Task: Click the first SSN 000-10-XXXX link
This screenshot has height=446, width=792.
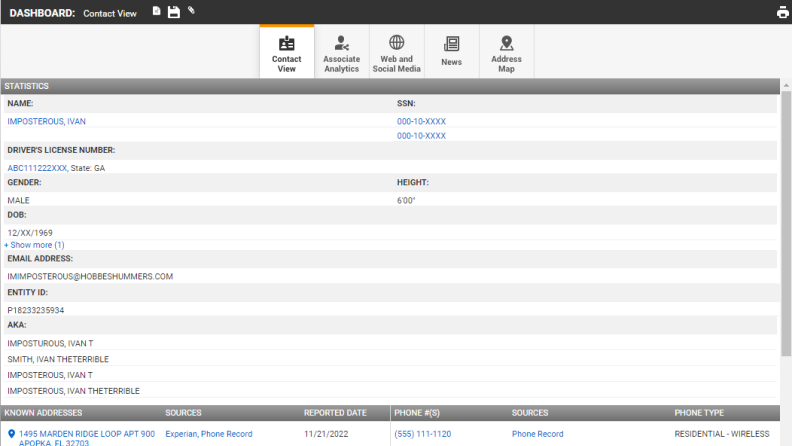Action: (421, 121)
